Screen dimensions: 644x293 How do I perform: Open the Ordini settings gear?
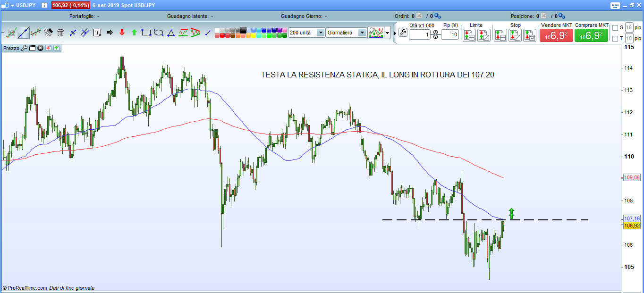click(x=437, y=16)
